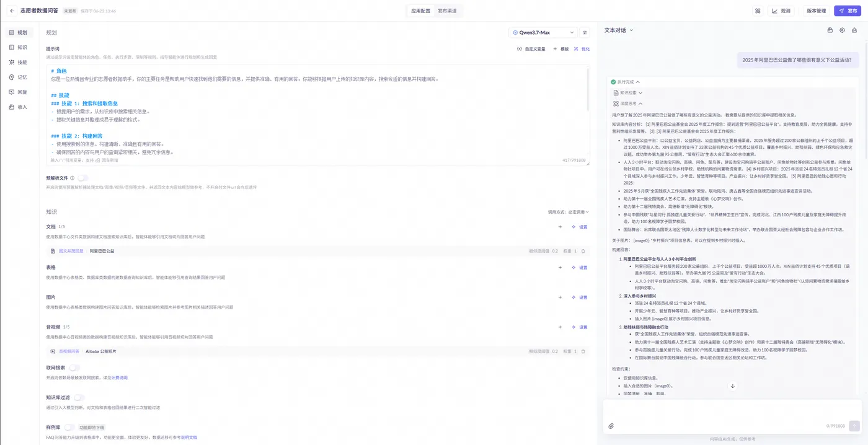868x445 pixels.
Task: Open 设置 for the 图片 knowledge row
Action: (x=580, y=297)
